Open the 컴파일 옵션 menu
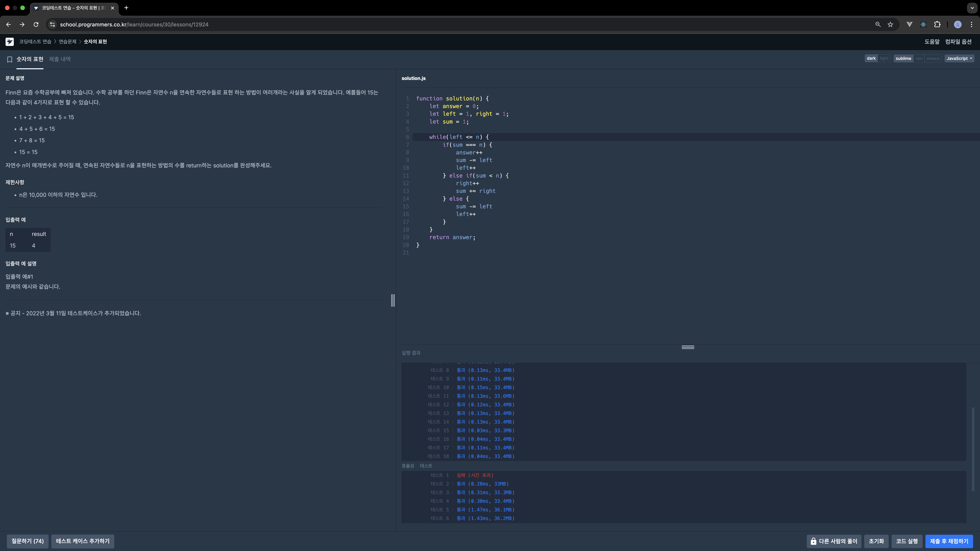Image resolution: width=980 pixels, height=551 pixels. (x=958, y=42)
